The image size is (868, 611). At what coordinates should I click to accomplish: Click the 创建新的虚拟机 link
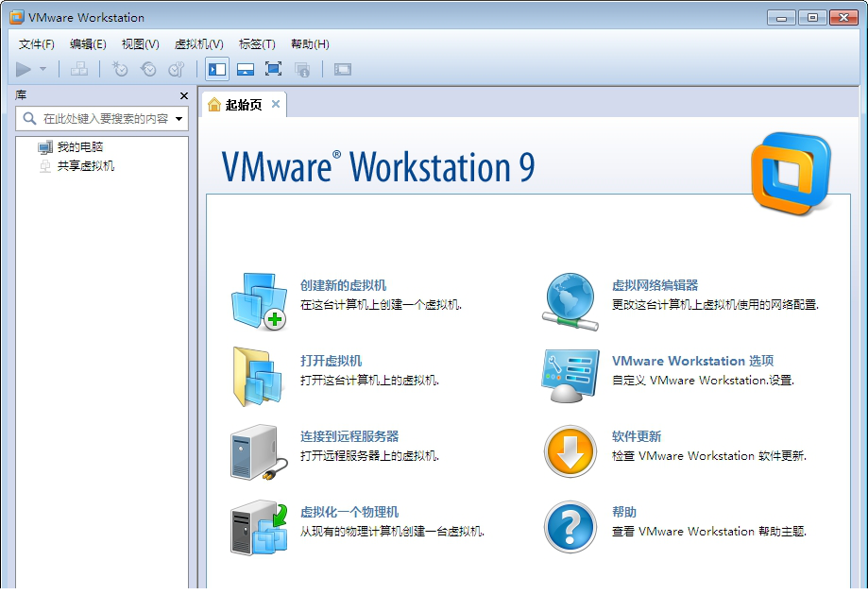tap(343, 285)
